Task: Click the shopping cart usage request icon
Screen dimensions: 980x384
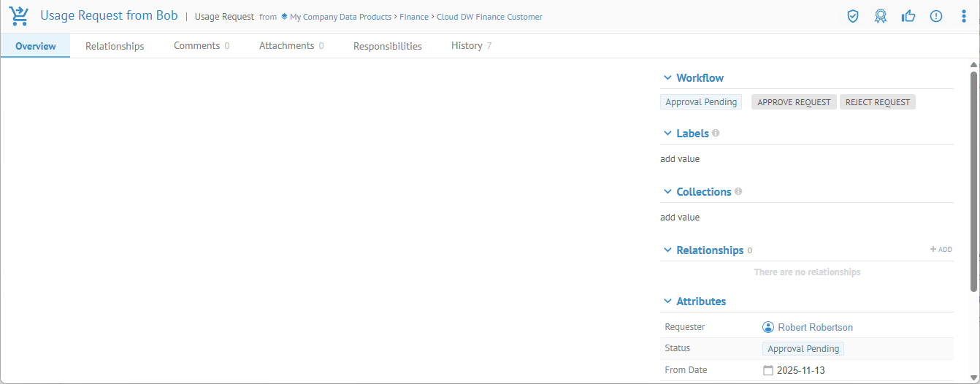Action: tap(20, 16)
